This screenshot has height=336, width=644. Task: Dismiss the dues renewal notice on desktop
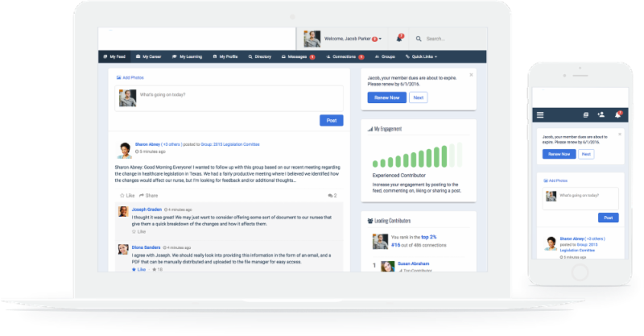471,73
